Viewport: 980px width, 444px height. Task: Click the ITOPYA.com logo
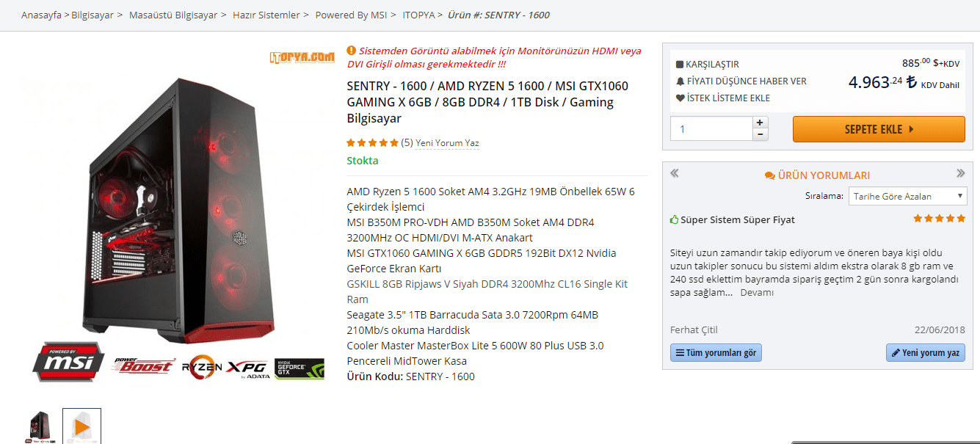click(x=302, y=57)
